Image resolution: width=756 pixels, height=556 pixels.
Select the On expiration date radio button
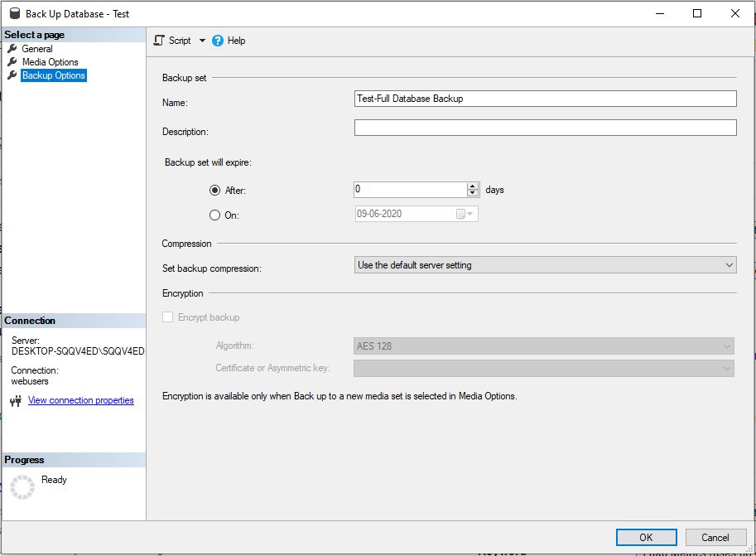pyautogui.click(x=214, y=213)
